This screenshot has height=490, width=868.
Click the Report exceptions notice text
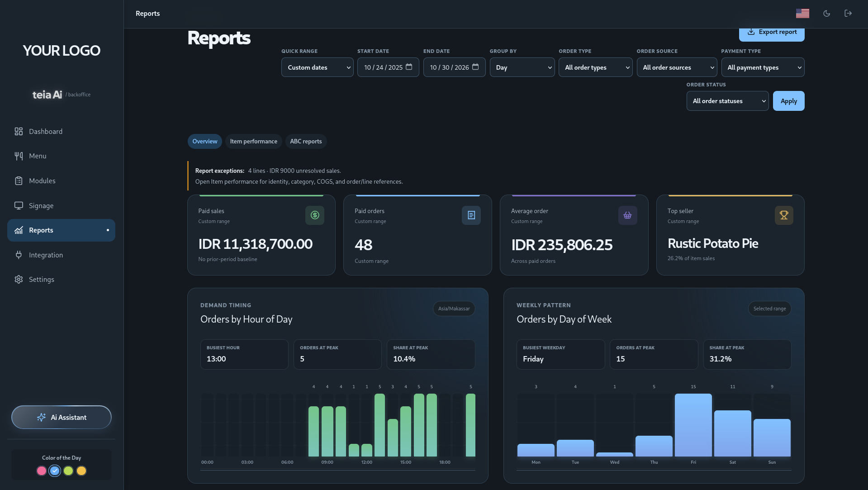(x=299, y=176)
